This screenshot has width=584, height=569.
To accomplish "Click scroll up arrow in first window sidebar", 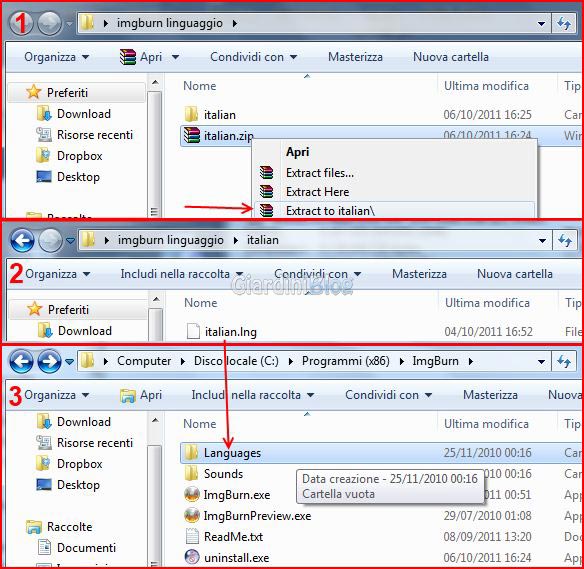I will 155,82.
